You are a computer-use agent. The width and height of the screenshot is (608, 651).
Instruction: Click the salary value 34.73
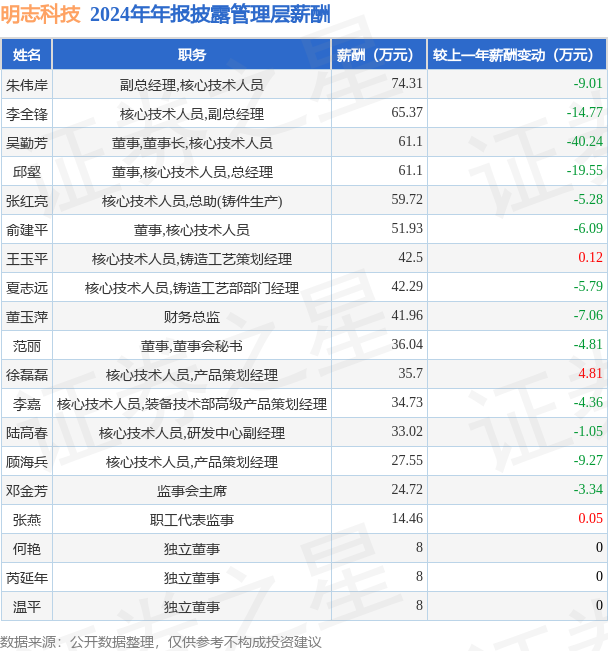point(407,402)
